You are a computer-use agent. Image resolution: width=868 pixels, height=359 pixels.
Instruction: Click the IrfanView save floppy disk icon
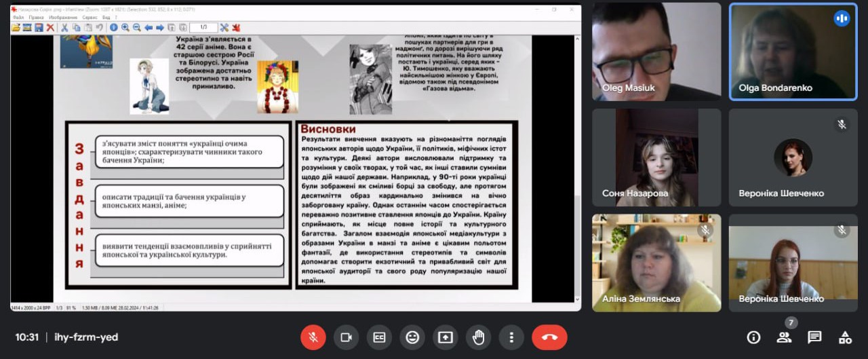39,28
